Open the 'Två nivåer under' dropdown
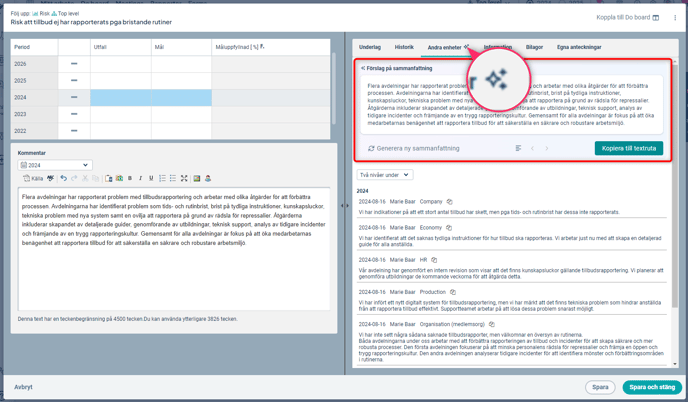The image size is (688, 402). tap(385, 175)
